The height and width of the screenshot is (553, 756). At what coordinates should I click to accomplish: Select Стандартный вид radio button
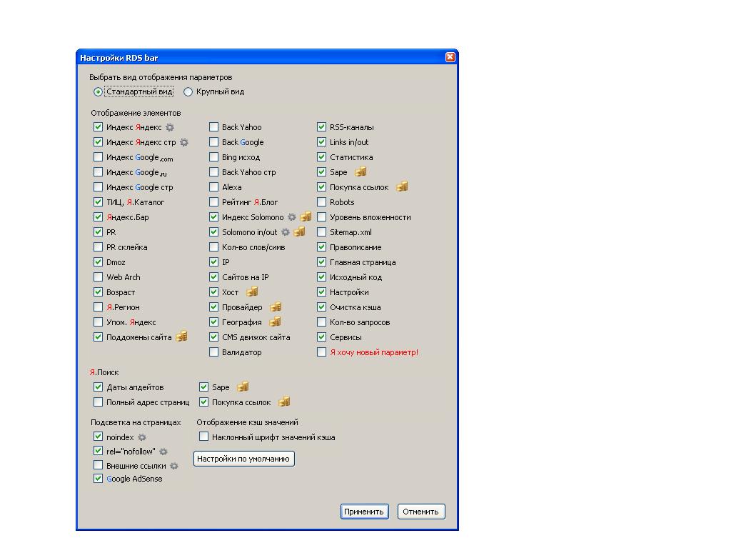coord(98,91)
